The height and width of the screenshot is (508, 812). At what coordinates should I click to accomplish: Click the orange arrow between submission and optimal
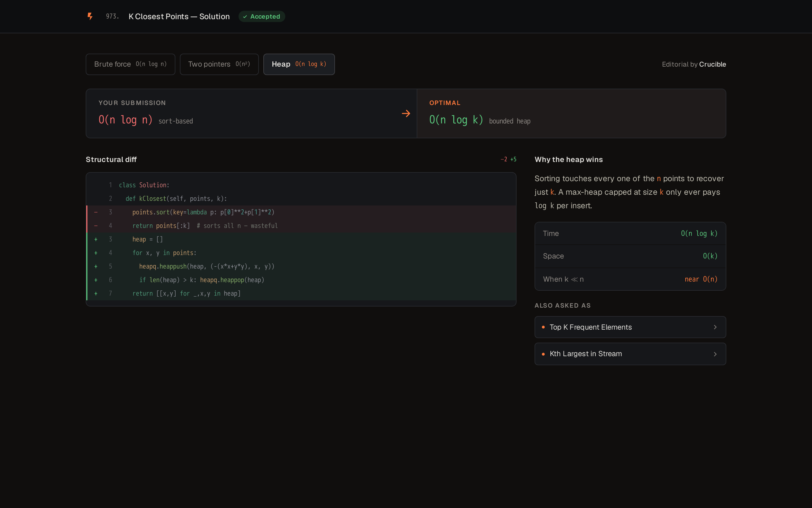tap(406, 113)
